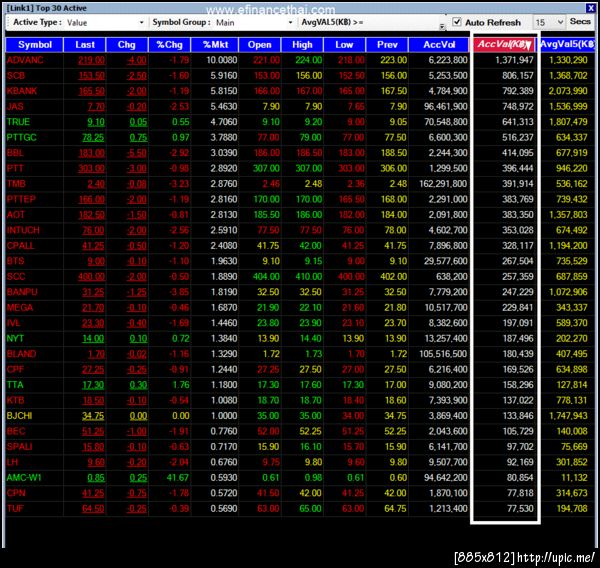Sort by the Symbol column header

point(34,45)
